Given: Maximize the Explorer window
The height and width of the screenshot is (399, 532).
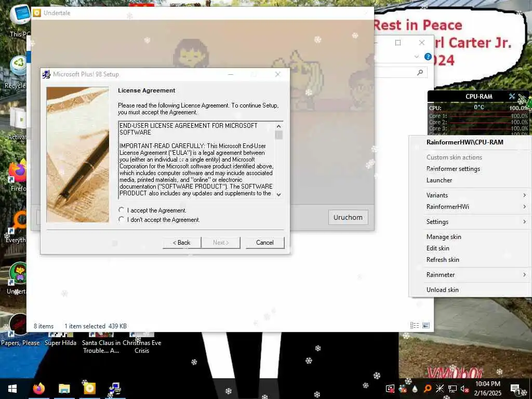Looking at the screenshot, I should click(398, 43).
